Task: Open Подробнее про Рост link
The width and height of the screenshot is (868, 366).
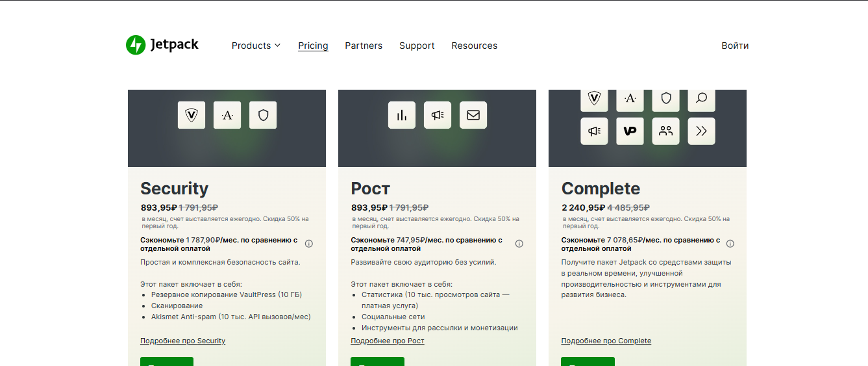Action: (388, 341)
